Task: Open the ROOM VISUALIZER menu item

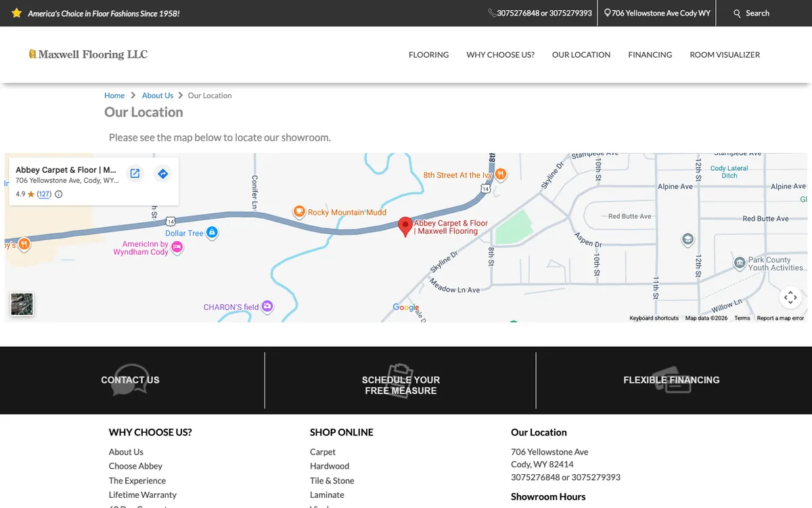Action: [725, 55]
